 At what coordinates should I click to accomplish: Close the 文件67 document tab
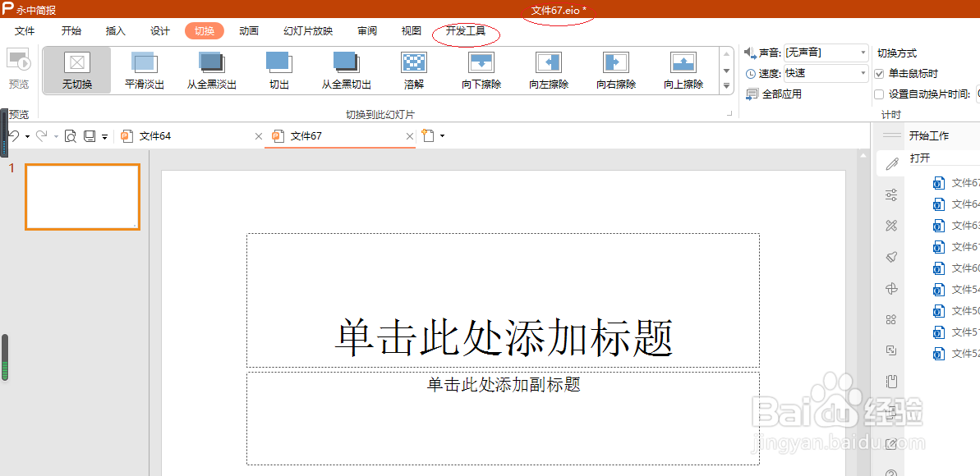(410, 136)
